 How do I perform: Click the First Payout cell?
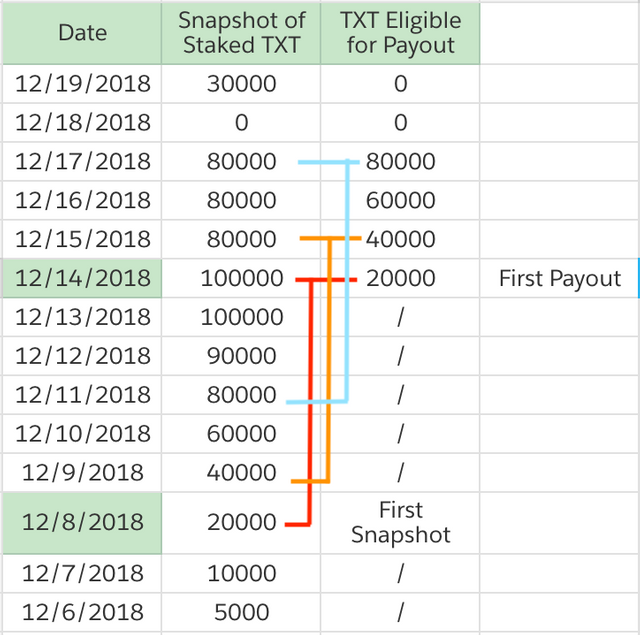click(559, 279)
